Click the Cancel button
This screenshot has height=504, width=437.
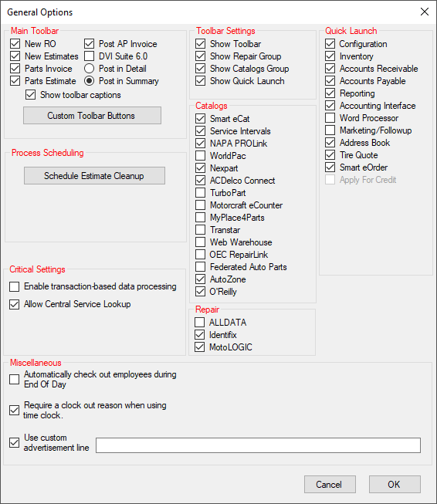pos(330,485)
